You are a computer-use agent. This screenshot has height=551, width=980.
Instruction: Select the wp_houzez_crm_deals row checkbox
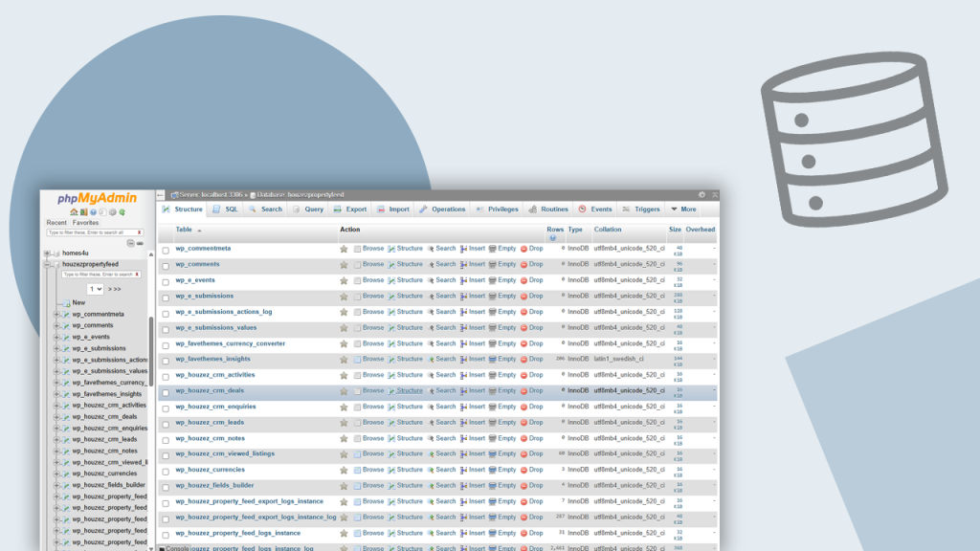[x=166, y=392]
